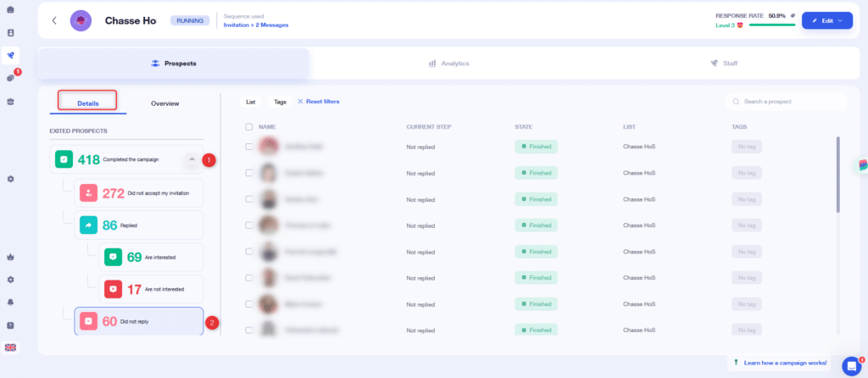
Task: Click the RUNNING status badge
Action: click(190, 20)
